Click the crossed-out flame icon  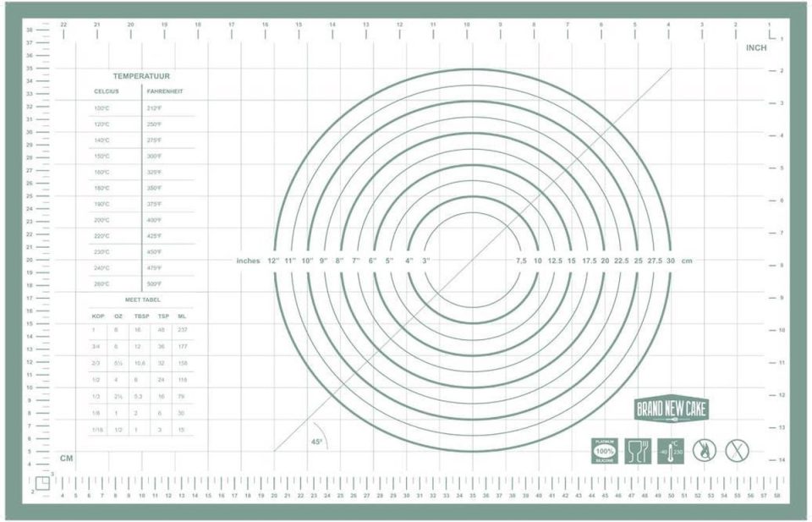coord(705,451)
